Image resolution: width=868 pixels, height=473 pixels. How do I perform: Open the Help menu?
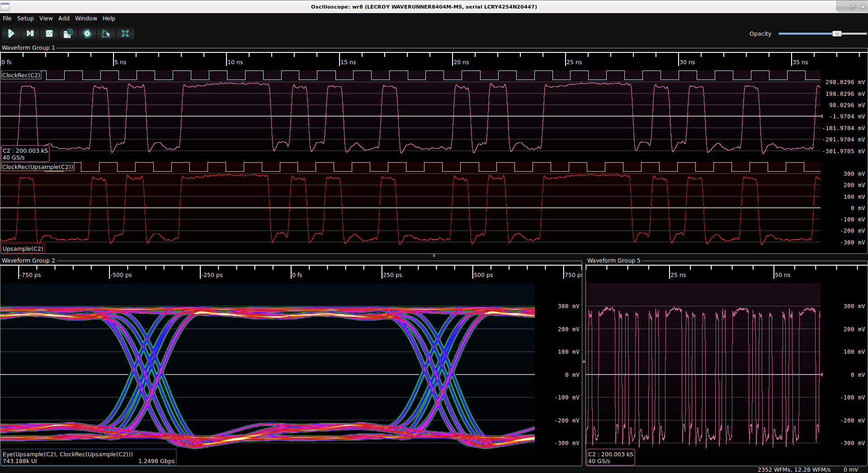point(108,19)
